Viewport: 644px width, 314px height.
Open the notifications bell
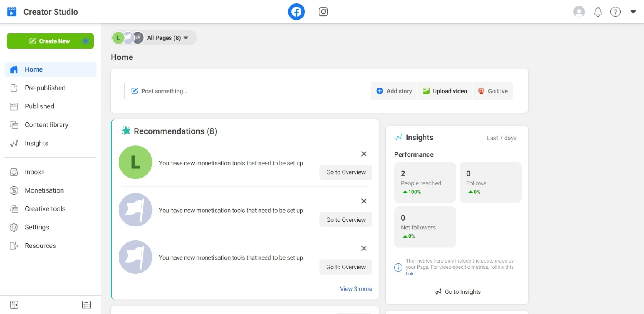[598, 12]
